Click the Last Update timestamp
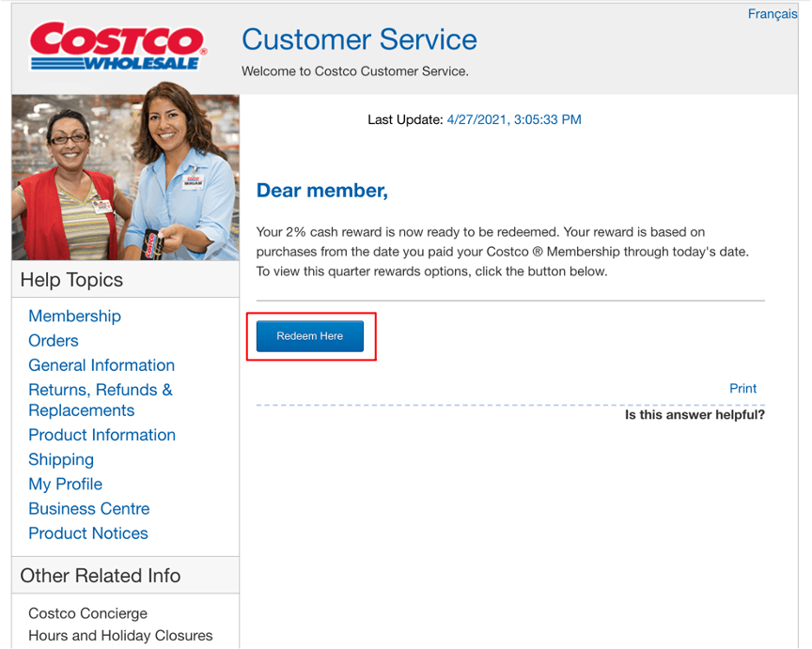 click(513, 119)
